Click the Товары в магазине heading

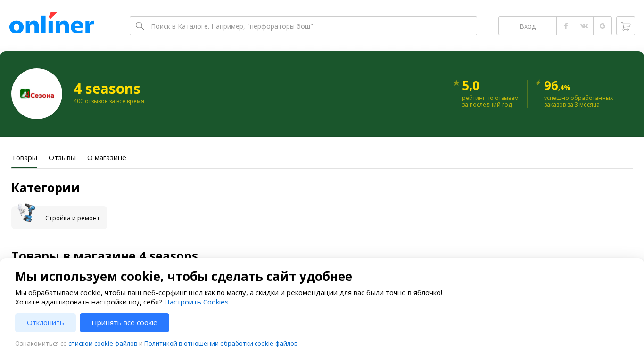point(105,255)
